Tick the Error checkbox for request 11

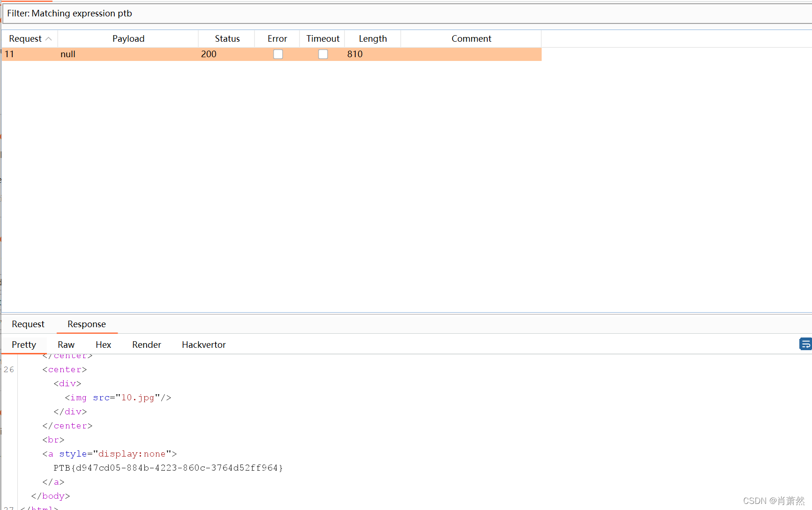(278, 54)
